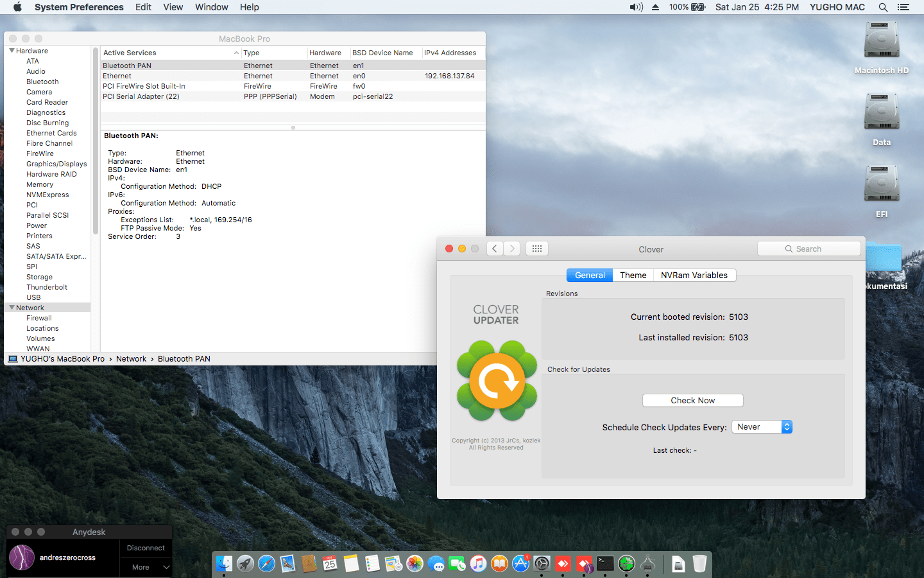The width and height of the screenshot is (924, 578).
Task: Open Calendar icon in the Dock
Action: click(x=330, y=564)
